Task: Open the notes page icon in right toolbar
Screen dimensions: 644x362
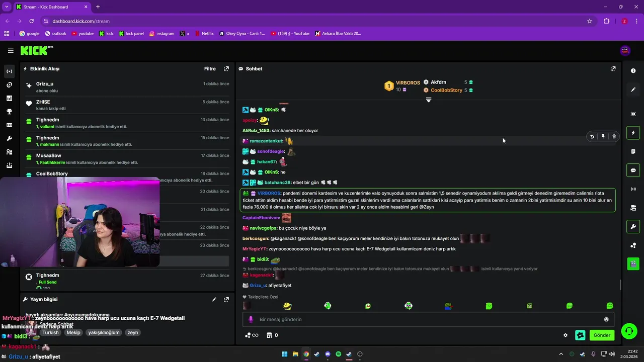Action: tap(633, 151)
